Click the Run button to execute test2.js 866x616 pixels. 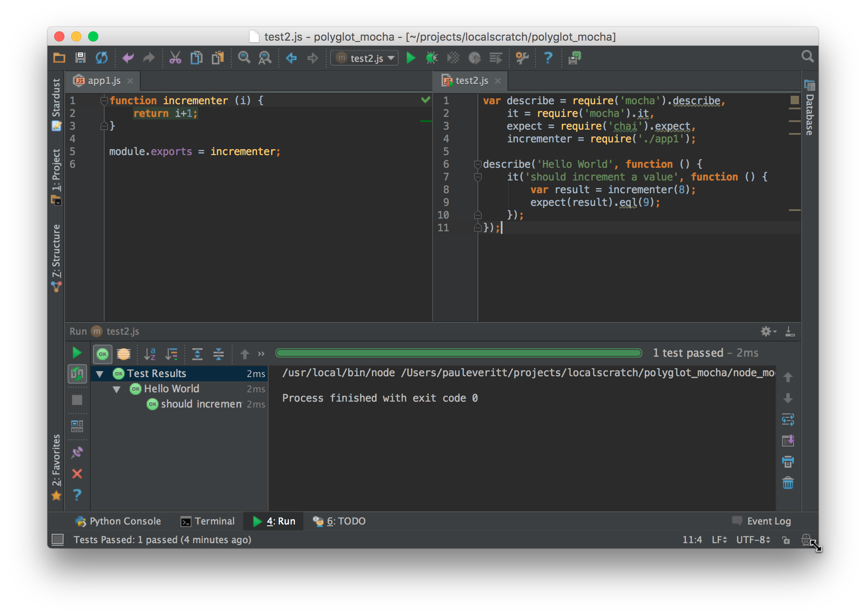click(x=410, y=58)
